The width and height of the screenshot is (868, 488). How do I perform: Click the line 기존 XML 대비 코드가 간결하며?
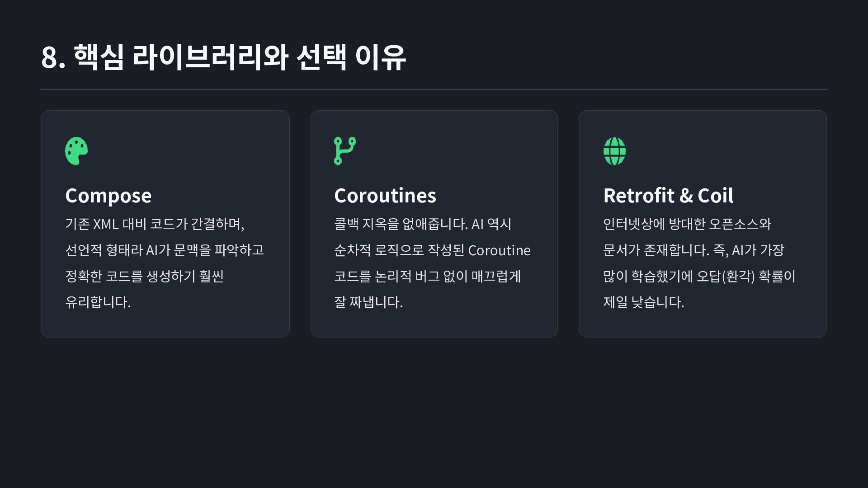155,224
